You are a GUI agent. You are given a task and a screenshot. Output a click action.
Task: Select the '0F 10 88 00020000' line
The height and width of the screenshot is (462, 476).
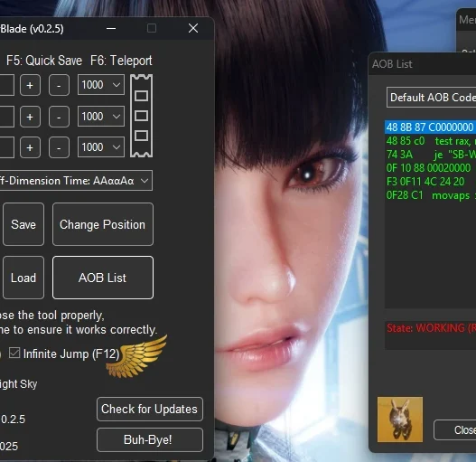point(430,168)
